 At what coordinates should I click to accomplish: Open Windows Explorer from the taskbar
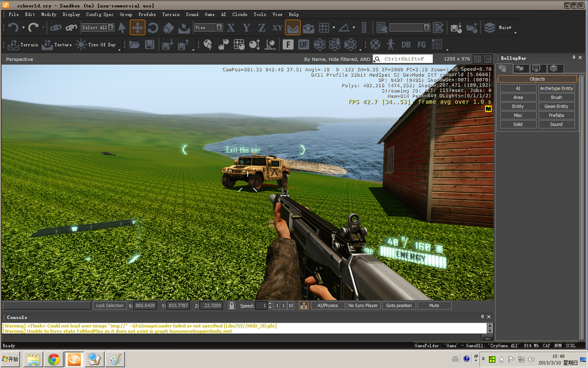pos(33,359)
